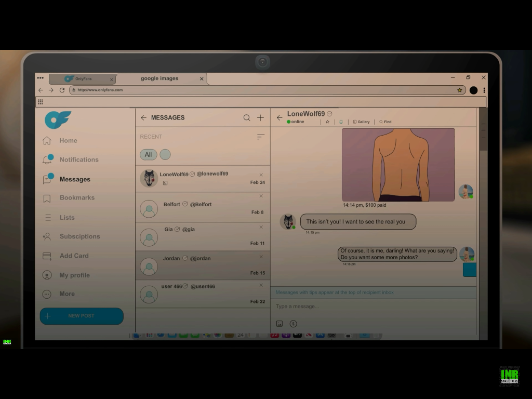Remove user 466 conversation with its X
Viewport: 532px width, 399px height.
pyautogui.click(x=261, y=285)
